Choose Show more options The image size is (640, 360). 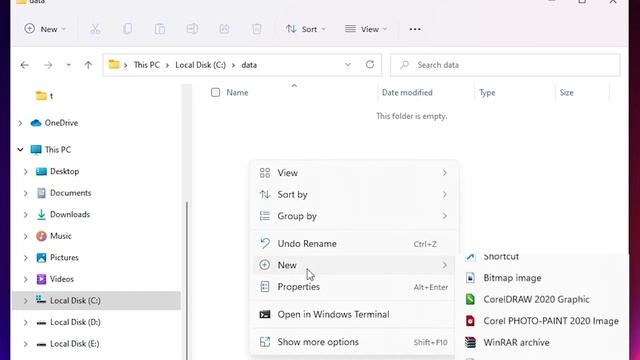(354, 342)
